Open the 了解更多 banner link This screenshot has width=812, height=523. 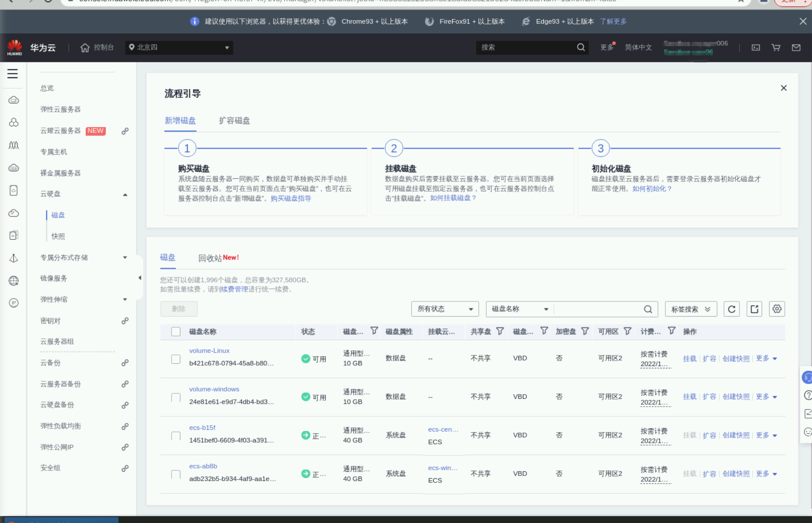click(613, 21)
